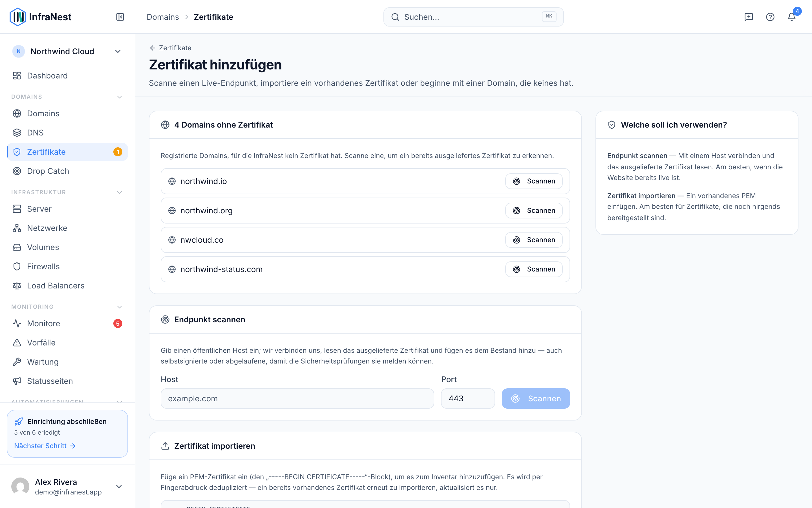Click the red 5 badge on Monitore
Image resolution: width=812 pixels, height=508 pixels.
tap(118, 323)
